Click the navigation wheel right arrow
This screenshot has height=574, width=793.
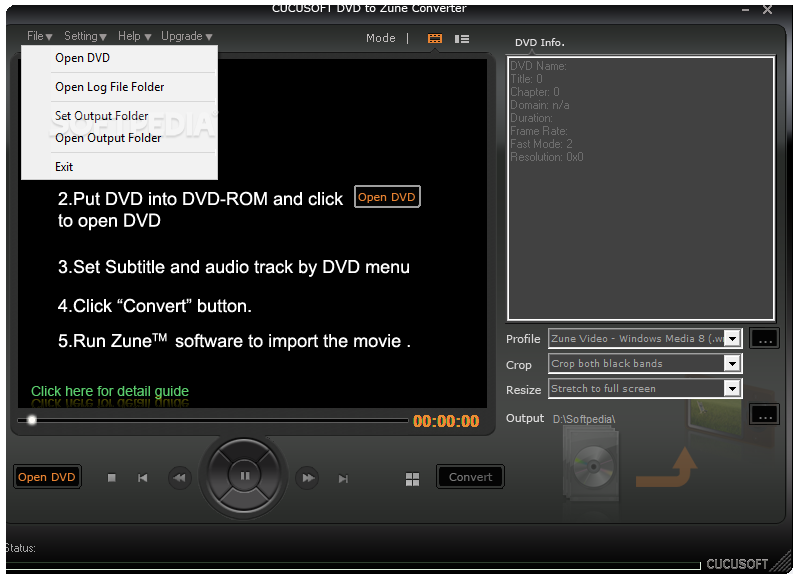tap(272, 476)
